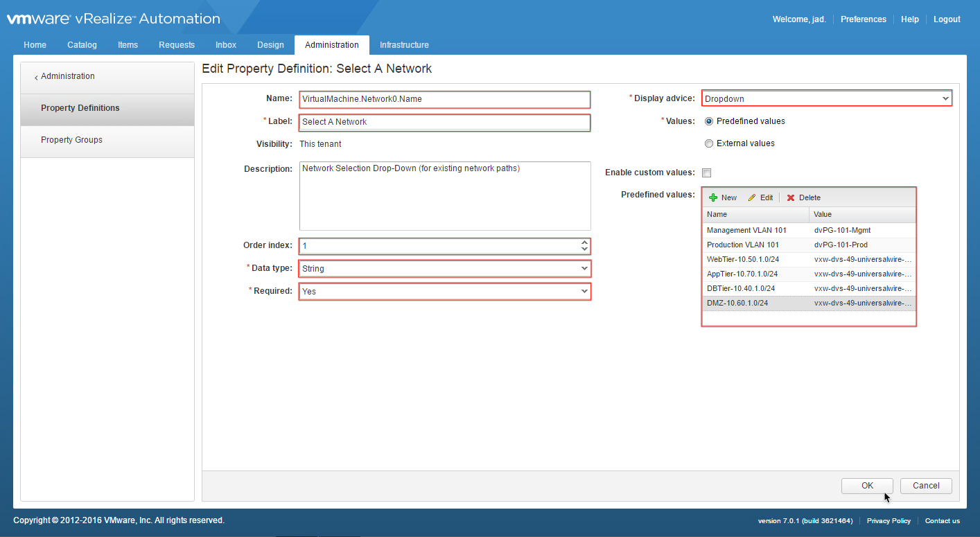
Task: Click the Logout link
Action: [947, 19]
